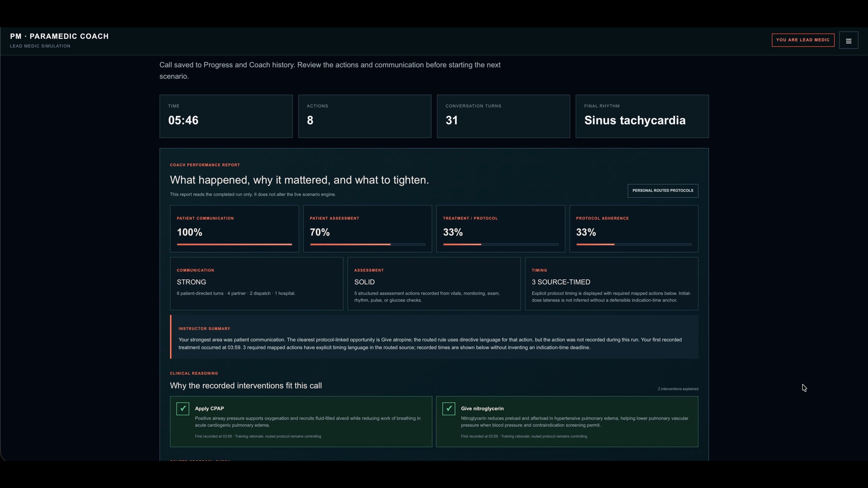Click the YOU ARE LEAD MEDIC badge
The image size is (868, 488).
click(x=803, y=40)
